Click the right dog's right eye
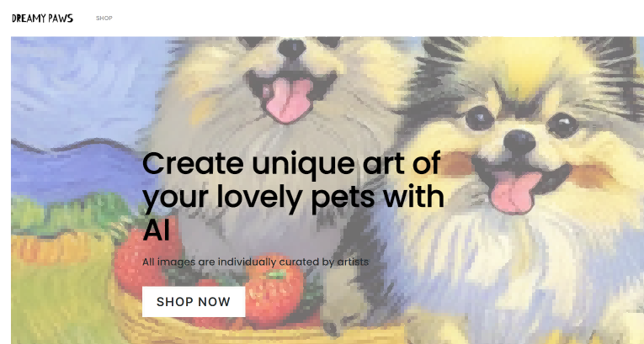Viewport: 644px width, 344px height. [562, 123]
